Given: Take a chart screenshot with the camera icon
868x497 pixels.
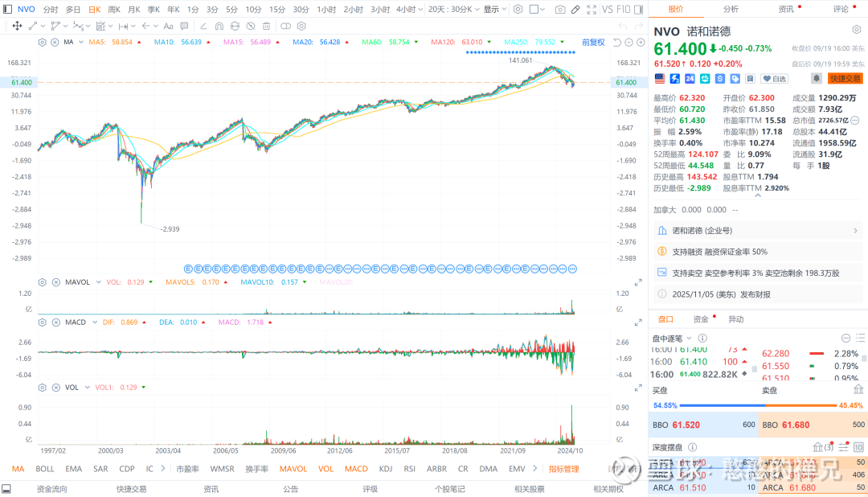Looking at the screenshot, I should pos(560,10).
